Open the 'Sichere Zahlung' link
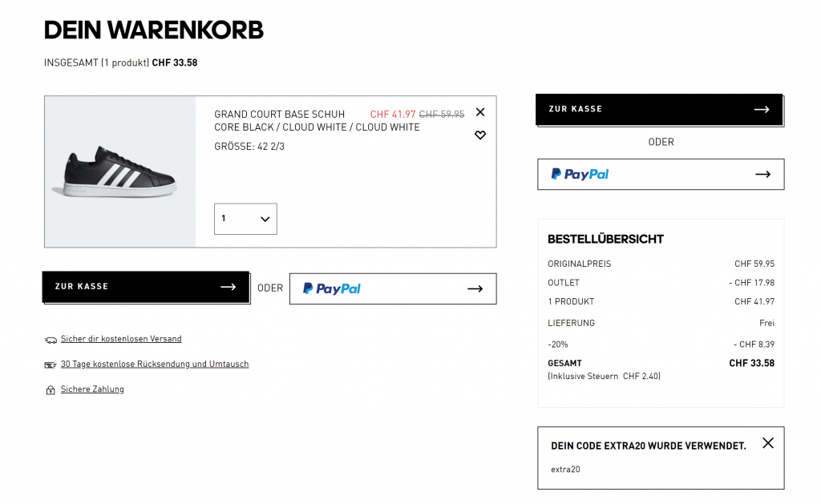 pos(92,389)
